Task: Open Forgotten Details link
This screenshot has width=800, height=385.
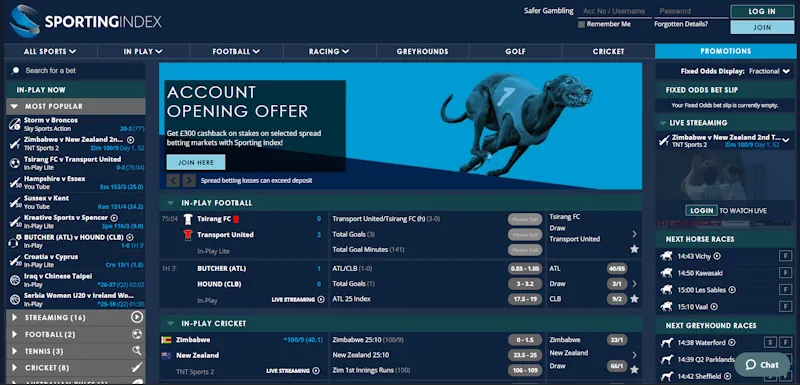Action: click(x=681, y=24)
